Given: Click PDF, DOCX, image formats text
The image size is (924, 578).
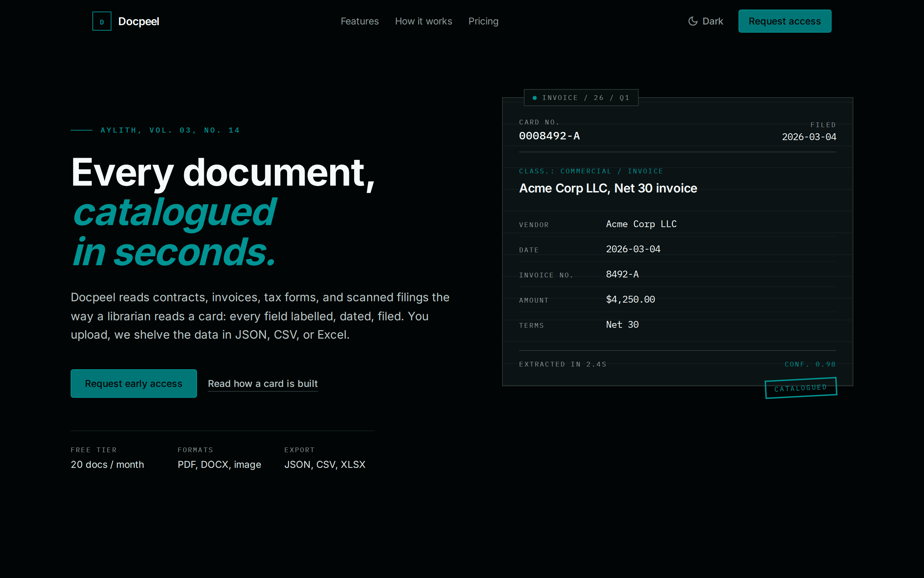Looking at the screenshot, I should point(219,464).
